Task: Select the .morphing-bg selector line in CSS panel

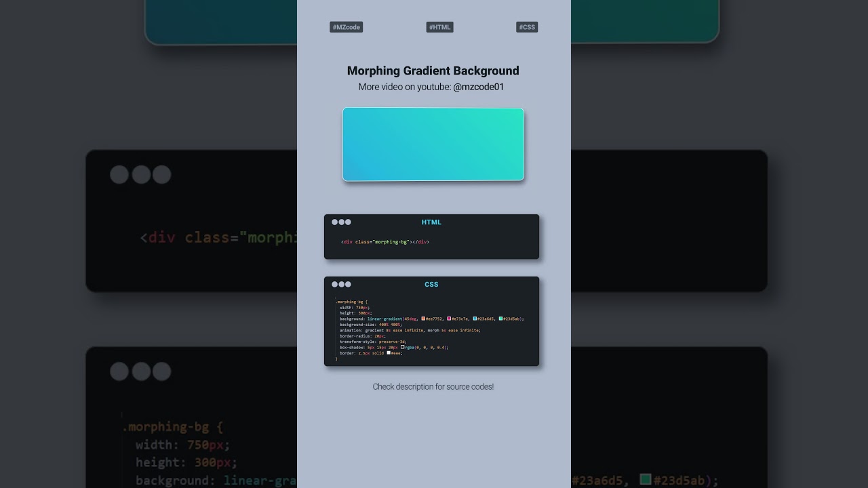Action: point(351,302)
